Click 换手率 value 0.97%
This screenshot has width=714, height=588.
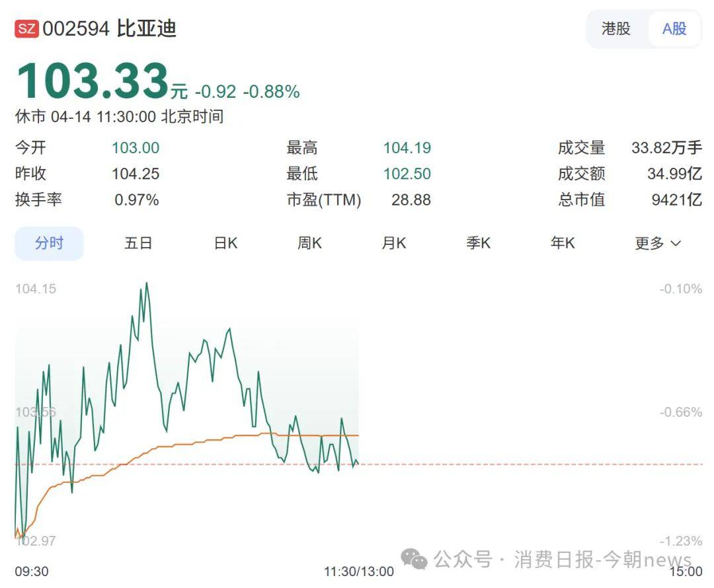tap(137, 200)
